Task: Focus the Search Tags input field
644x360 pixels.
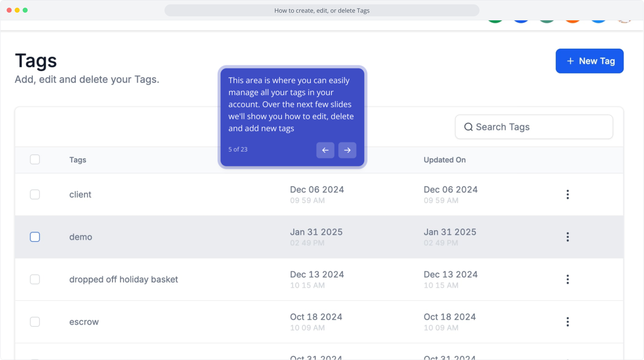Action: (534, 127)
